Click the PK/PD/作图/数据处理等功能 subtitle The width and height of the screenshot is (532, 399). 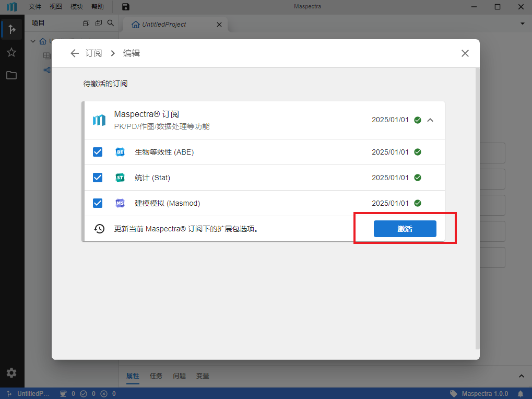(x=162, y=126)
